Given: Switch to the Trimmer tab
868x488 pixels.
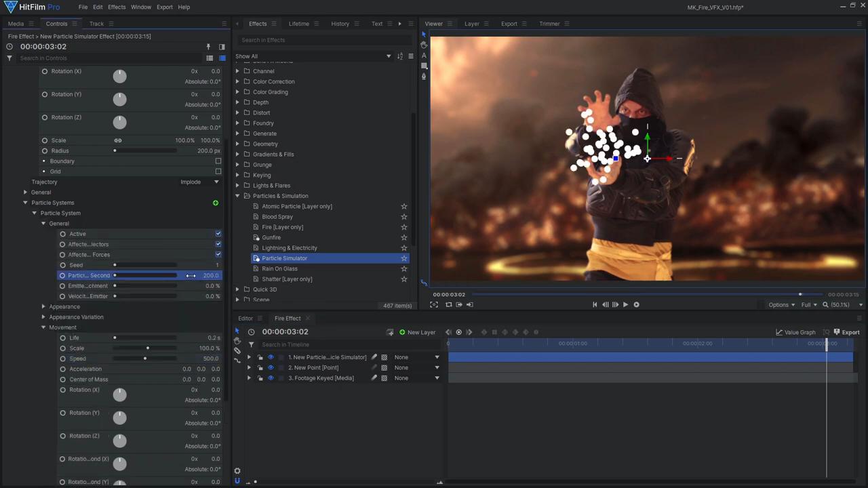Looking at the screenshot, I should pos(549,24).
